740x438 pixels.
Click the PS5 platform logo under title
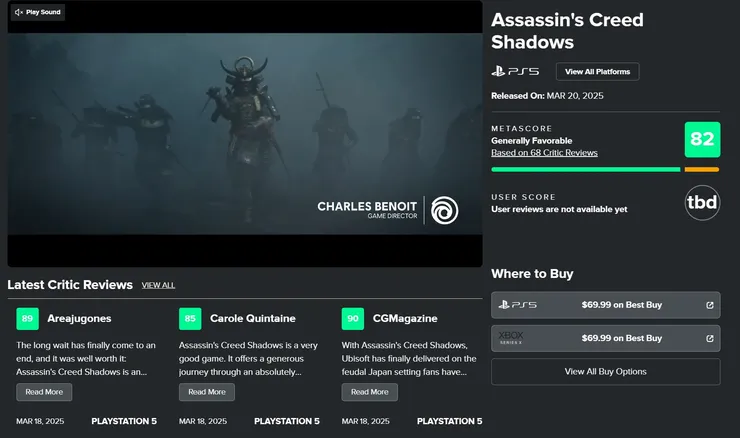coord(515,71)
